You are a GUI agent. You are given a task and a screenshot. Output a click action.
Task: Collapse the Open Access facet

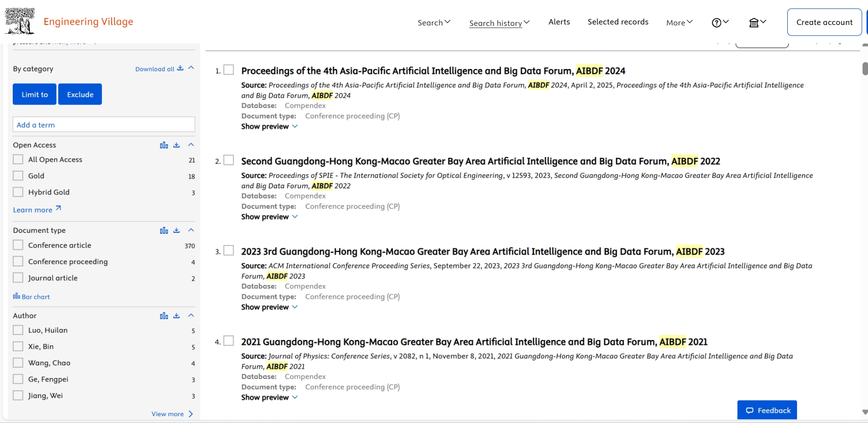[x=191, y=145]
